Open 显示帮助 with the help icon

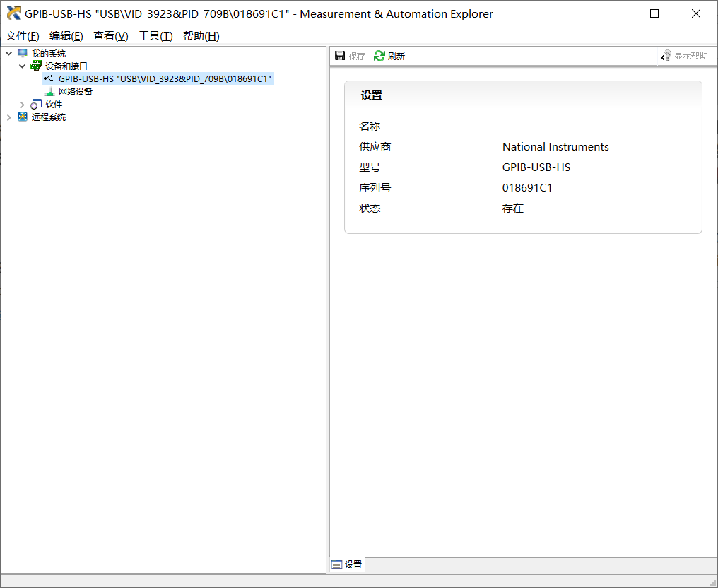pyautogui.click(x=664, y=55)
